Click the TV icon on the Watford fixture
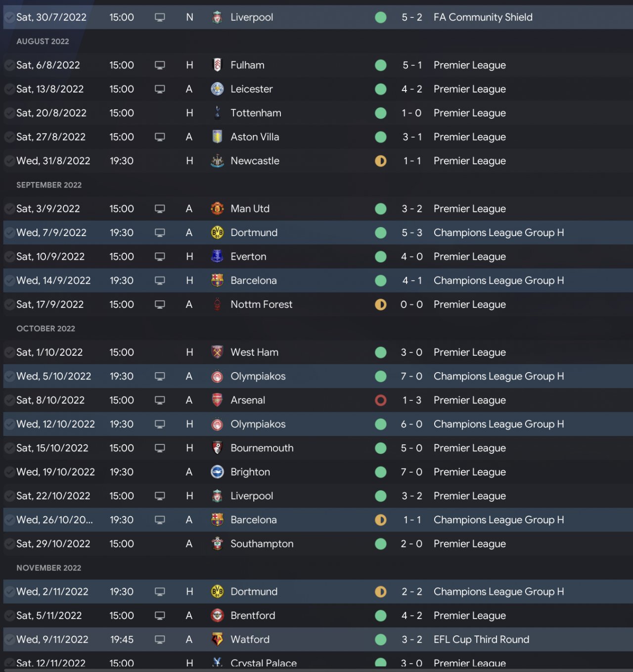633x672 pixels. coord(160,639)
